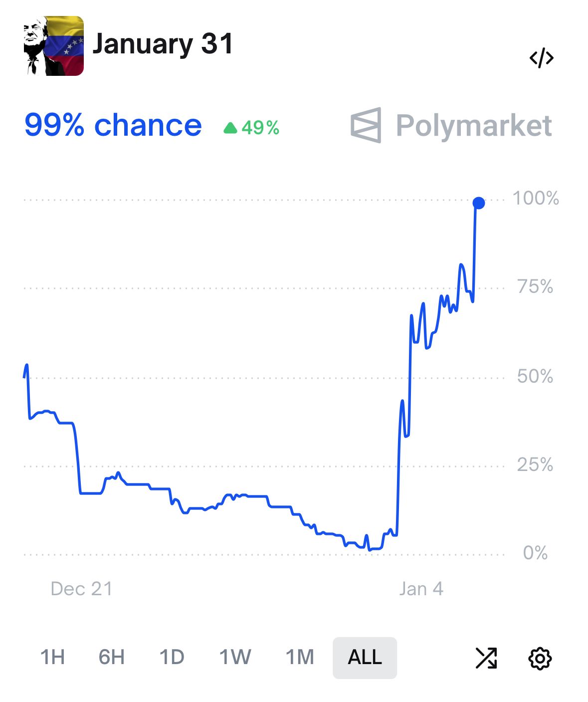Select the 1D time range
Image resolution: width=588 pixels, height=702 pixels.
[x=172, y=657]
